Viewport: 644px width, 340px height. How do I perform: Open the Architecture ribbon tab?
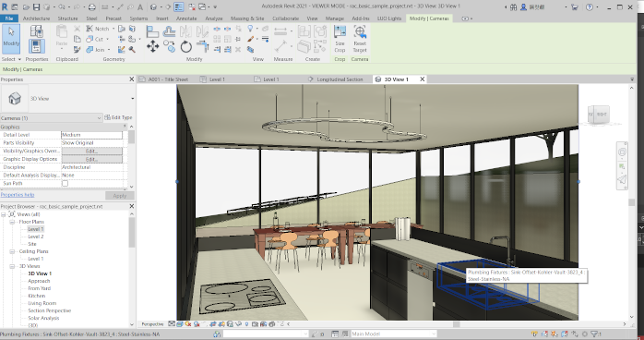pyautogui.click(x=36, y=18)
